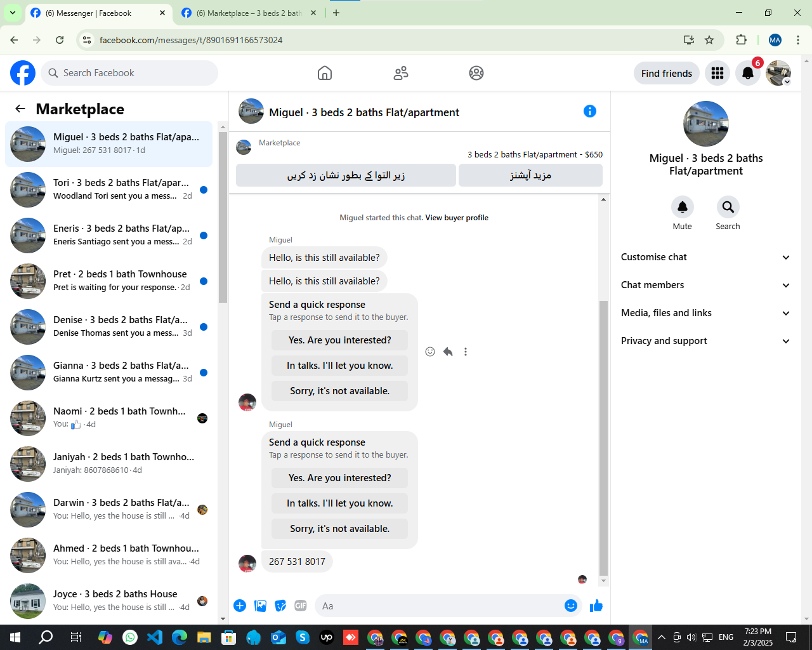Image resolution: width=812 pixels, height=650 pixels.
Task: Send first 'Sorry, it's not available.' response
Action: tap(339, 391)
